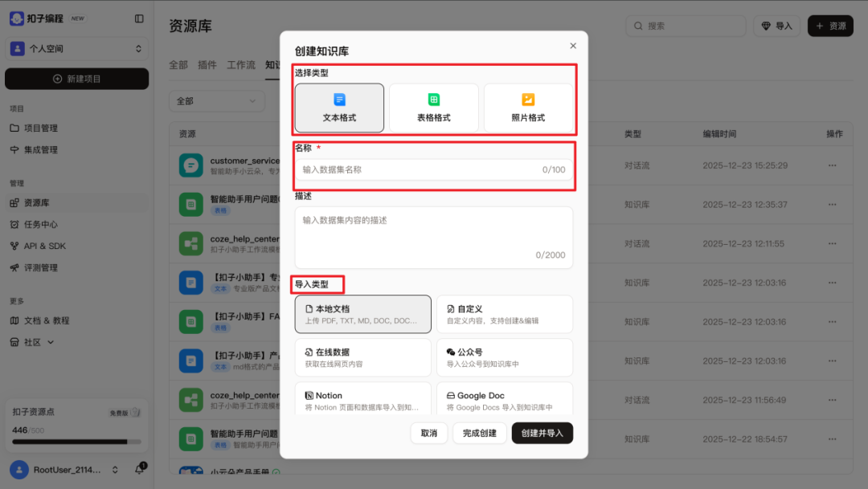The height and width of the screenshot is (489, 868).
Task: Click the customer_service resource icon
Action: 191,165
